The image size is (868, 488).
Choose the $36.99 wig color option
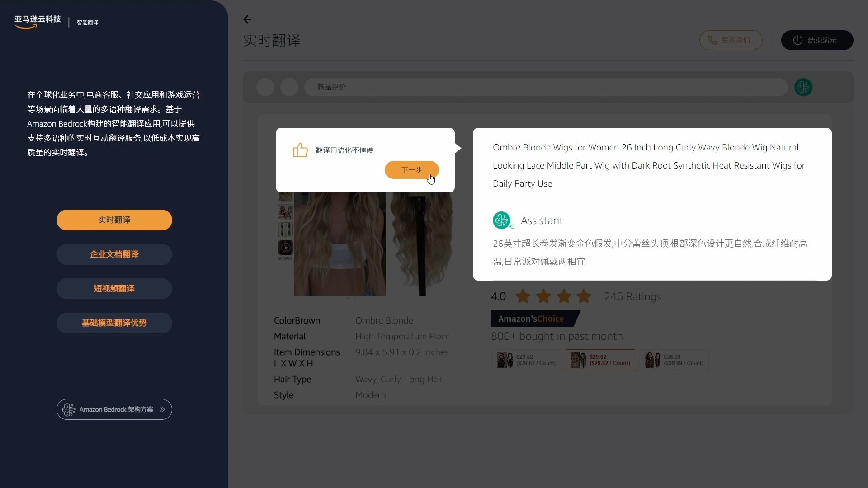coord(674,360)
